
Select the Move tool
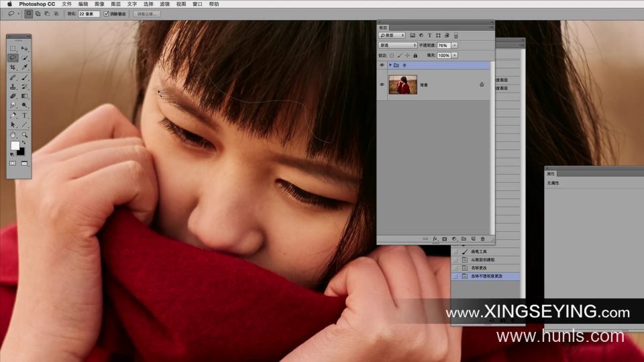tap(25, 48)
